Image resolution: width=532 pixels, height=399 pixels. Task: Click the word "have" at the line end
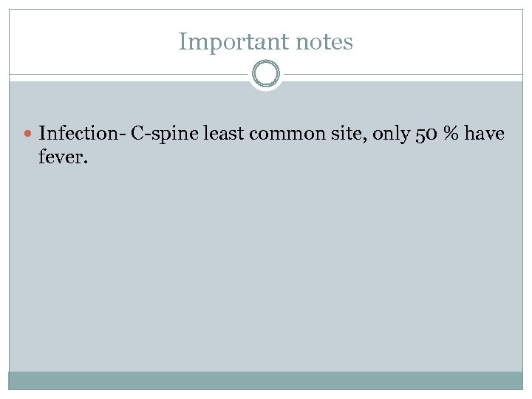(484, 134)
